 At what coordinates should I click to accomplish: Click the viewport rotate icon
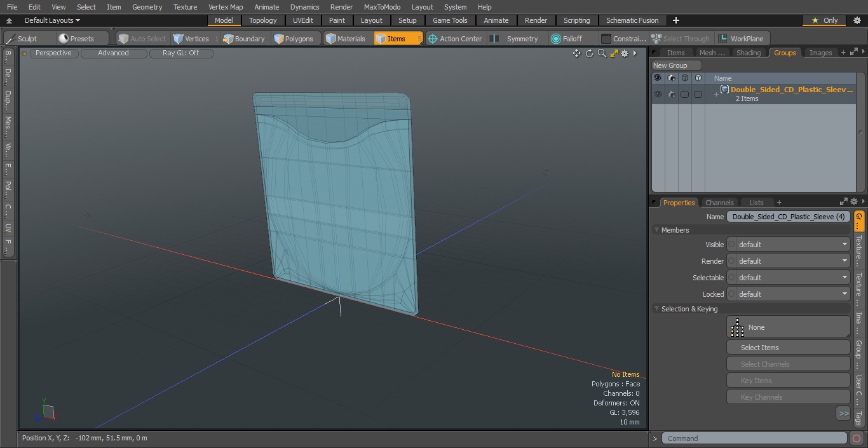click(x=589, y=53)
